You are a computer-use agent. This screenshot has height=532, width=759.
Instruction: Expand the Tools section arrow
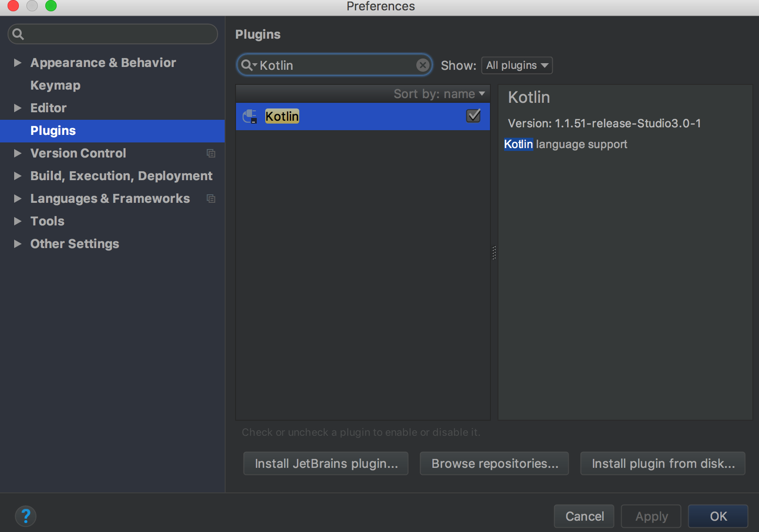[x=17, y=221]
